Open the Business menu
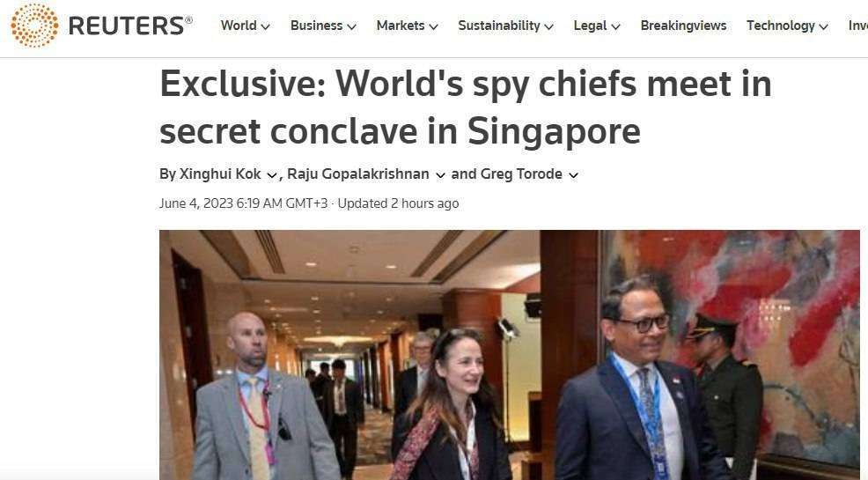This screenshot has width=868, height=480. point(317,26)
